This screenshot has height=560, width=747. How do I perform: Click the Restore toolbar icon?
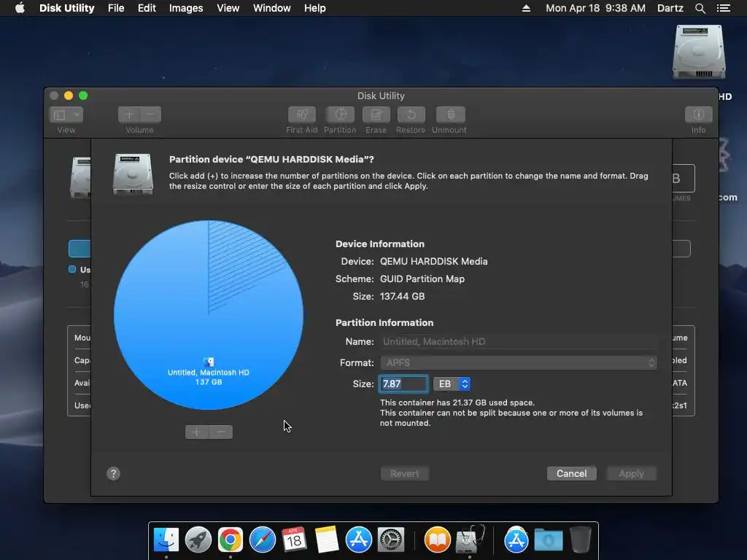411,114
